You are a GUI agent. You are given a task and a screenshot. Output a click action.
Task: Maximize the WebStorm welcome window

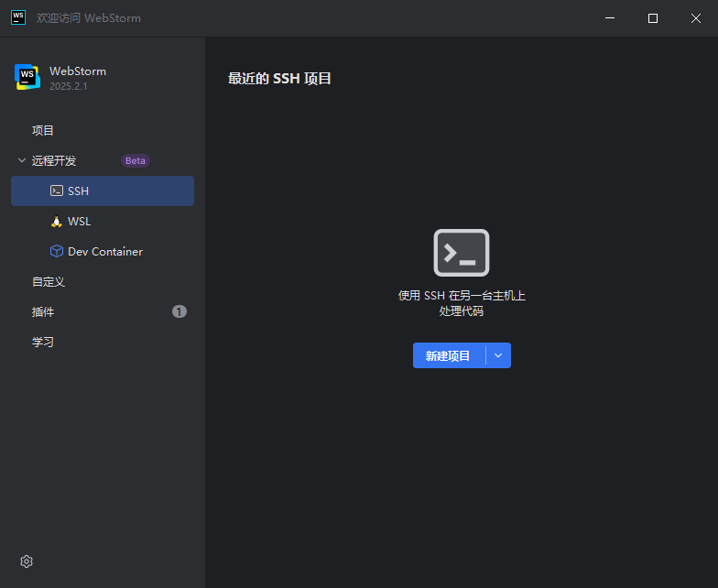(x=653, y=18)
